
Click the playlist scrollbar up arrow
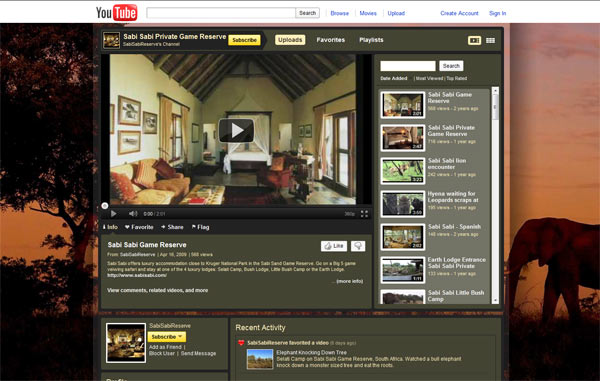pos(495,91)
